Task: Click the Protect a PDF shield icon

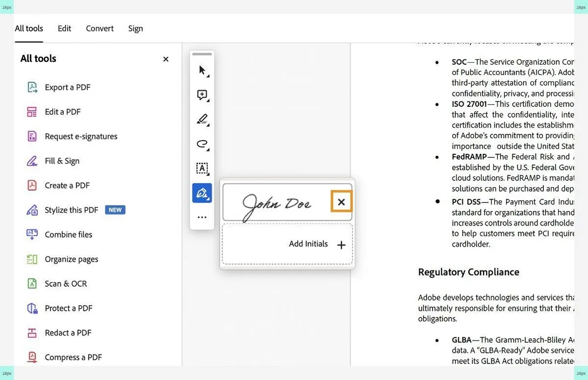Action: click(x=32, y=307)
